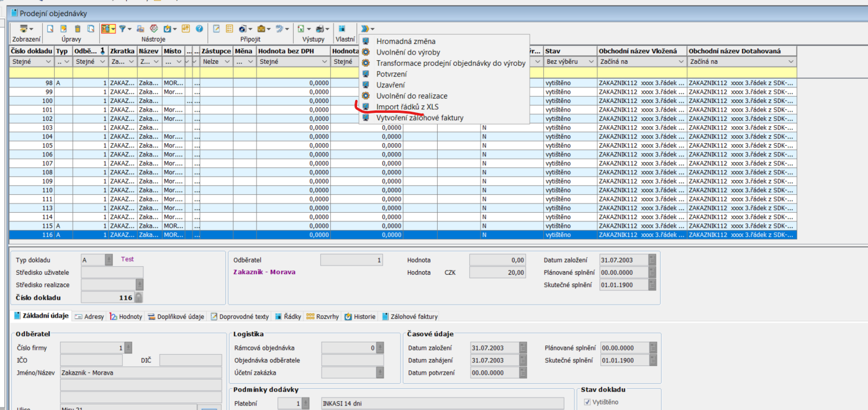Click the lock icon beside Číslo dokladu 116
868x410 pixels.
click(138, 298)
